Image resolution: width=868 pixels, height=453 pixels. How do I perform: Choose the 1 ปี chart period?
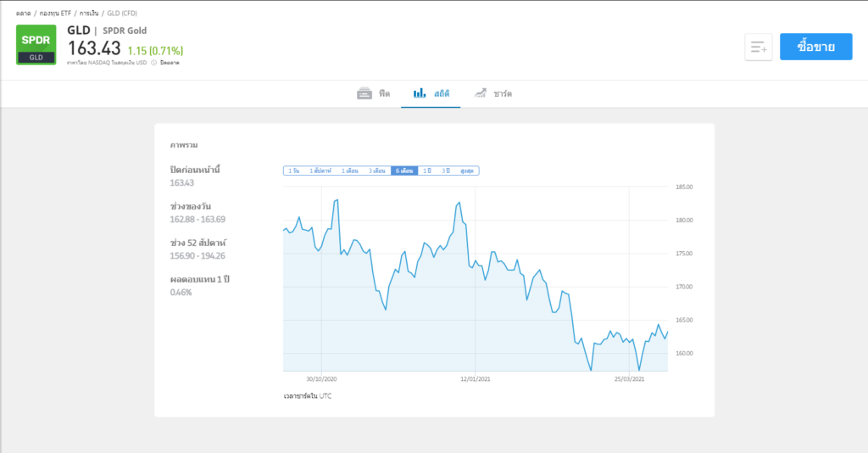click(427, 171)
